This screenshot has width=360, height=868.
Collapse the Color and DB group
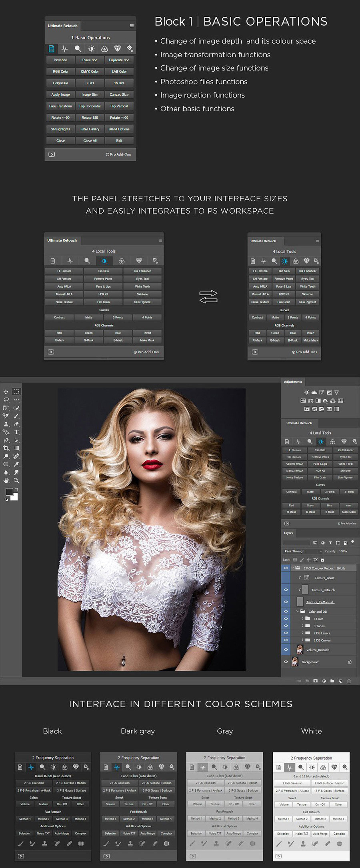coord(298,611)
